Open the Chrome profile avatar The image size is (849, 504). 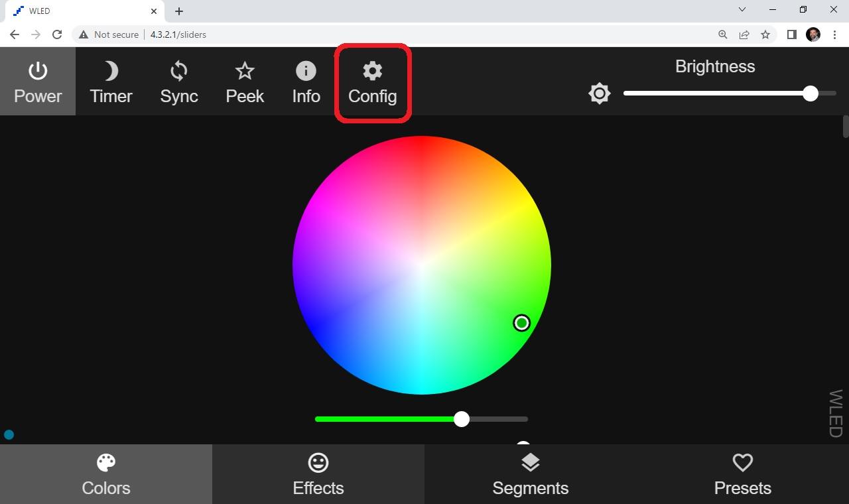(813, 34)
